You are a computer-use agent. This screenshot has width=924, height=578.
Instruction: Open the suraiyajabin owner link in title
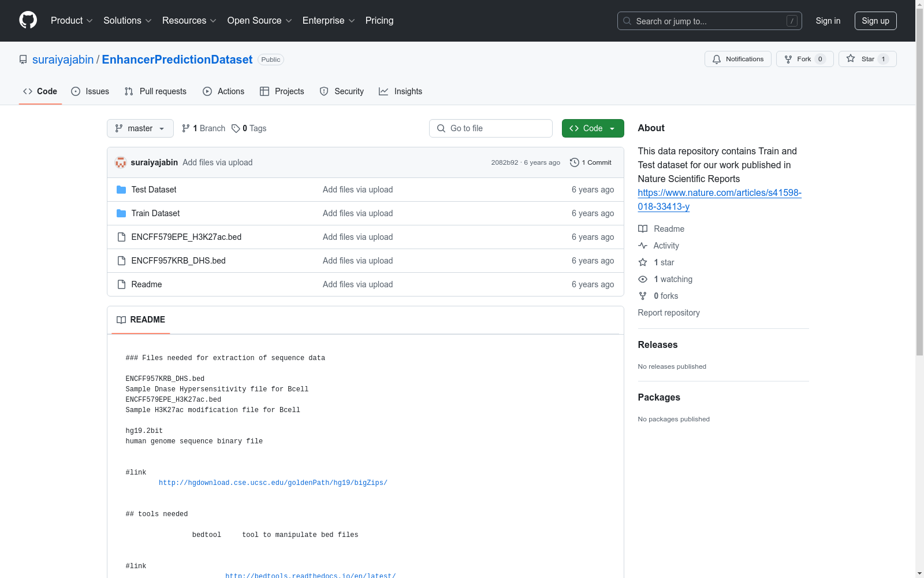[x=63, y=60]
